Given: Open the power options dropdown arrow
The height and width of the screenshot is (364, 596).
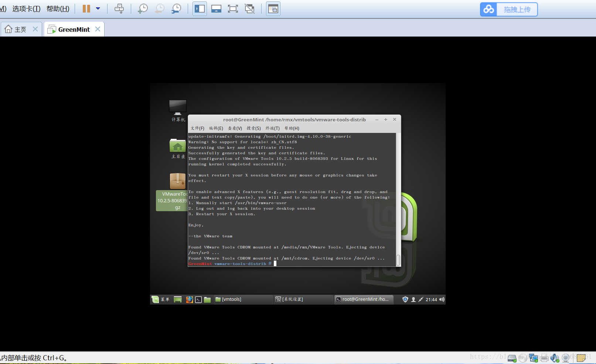Looking at the screenshot, I should pos(98,8).
